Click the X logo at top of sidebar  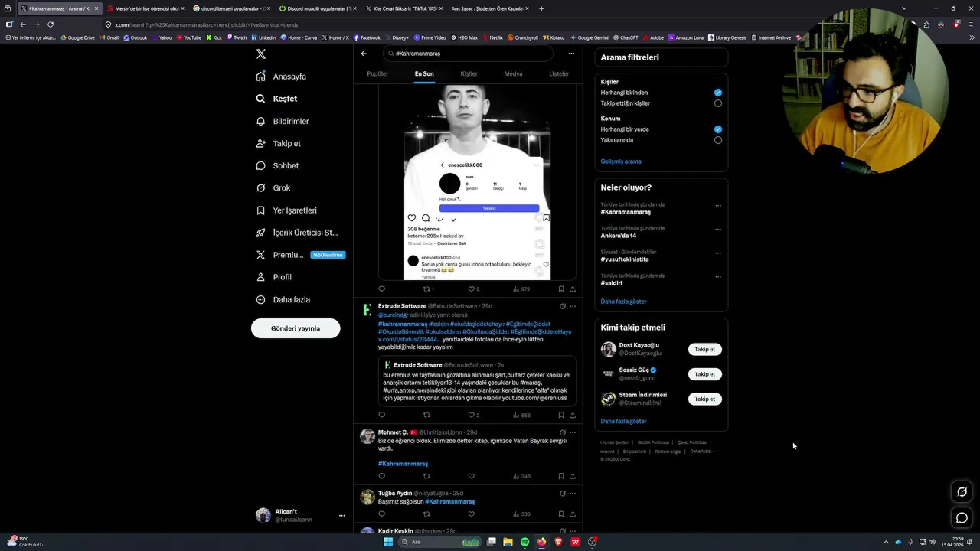[x=261, y=54]
